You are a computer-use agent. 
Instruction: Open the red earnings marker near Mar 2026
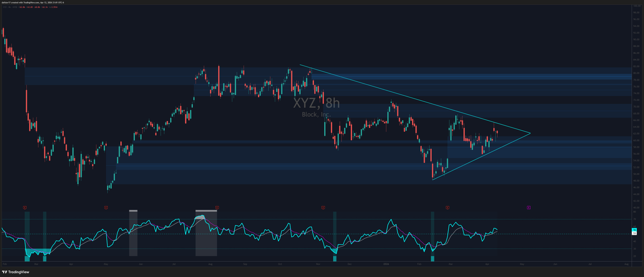click(x=447, y=206)
